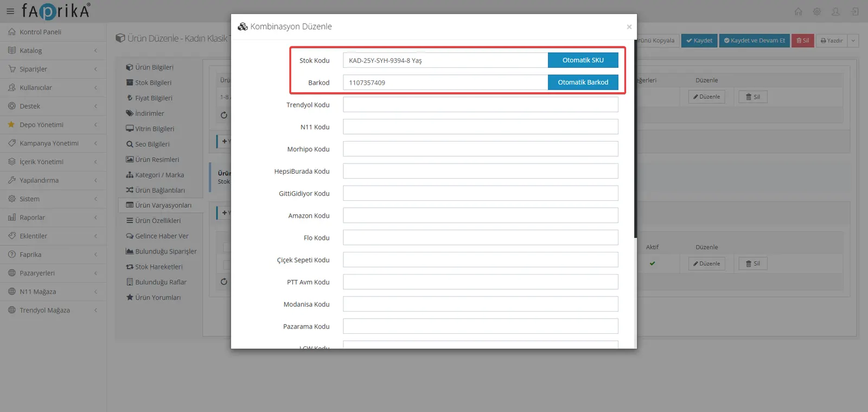
Task: Expand the Katalog menu chevron
Action: tap(95, 50)
